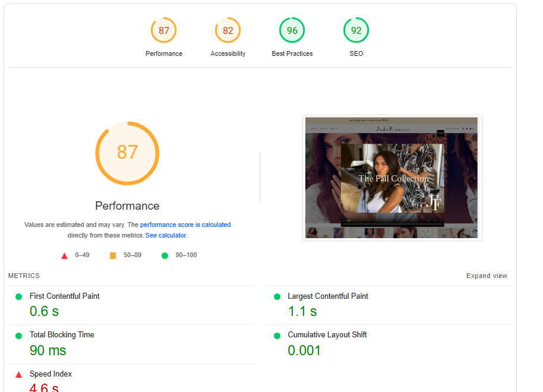The image size is (543, 392).
Task: Toggle Expand view for metrics
Action: click(487, 276)
